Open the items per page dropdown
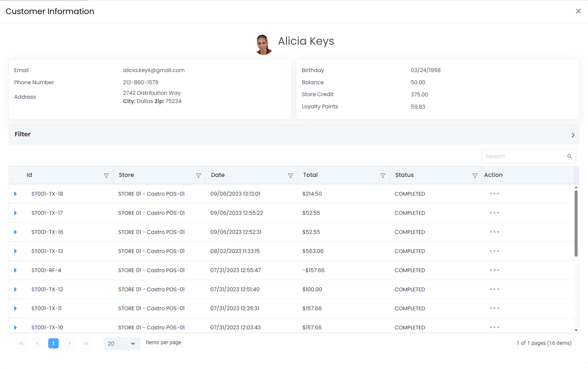The image size is (588, 369). click(122, 343)
